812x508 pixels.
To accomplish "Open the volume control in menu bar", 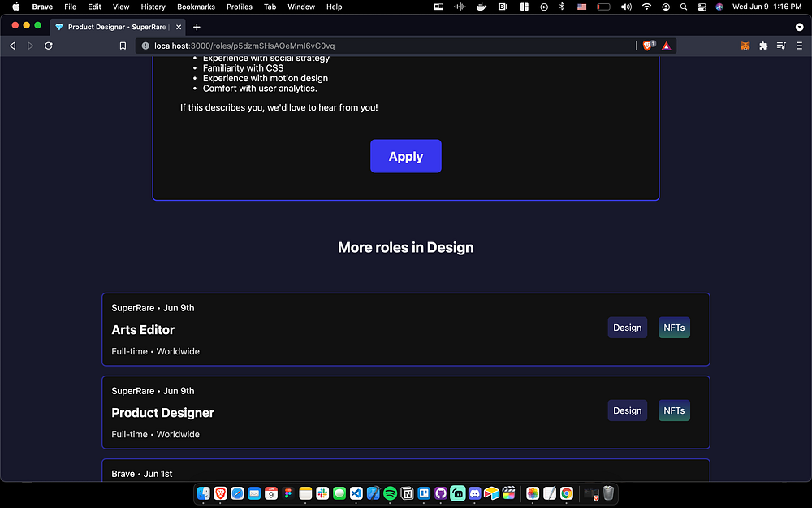I will 626,7.
